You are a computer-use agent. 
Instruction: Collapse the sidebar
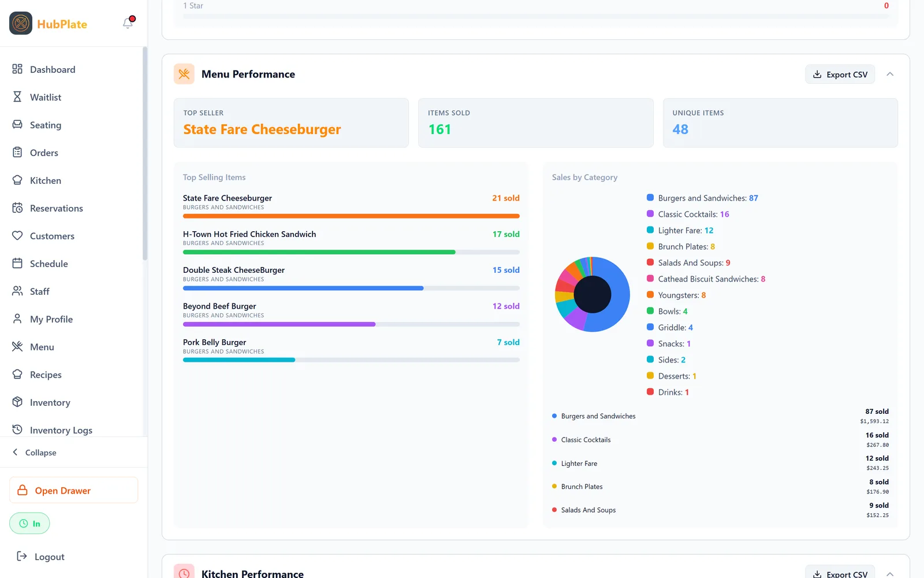(x=35, y=453)
